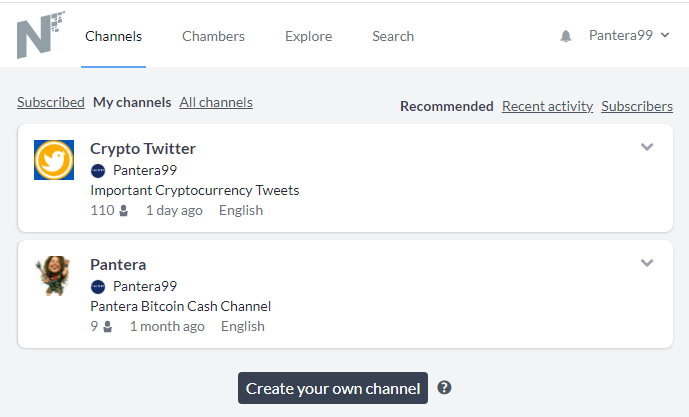This screenshot has height=417, width=689.
Task: Open the Search tab
Action: pyautogui.click(x=393, y=36)
